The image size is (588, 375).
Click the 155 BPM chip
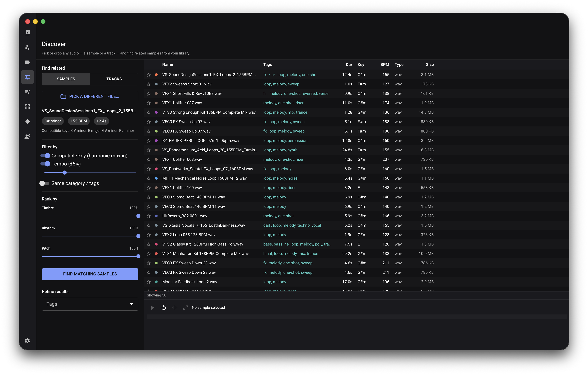(79, 121)
